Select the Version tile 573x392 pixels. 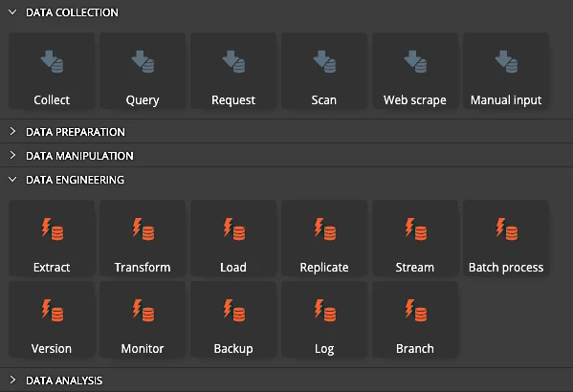tap(52, 319)
